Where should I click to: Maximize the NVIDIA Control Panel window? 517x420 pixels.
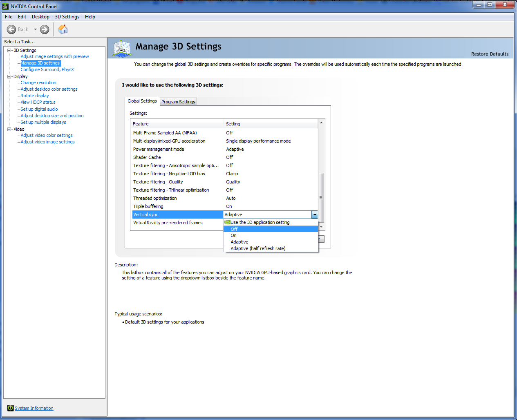click(490, 4)
